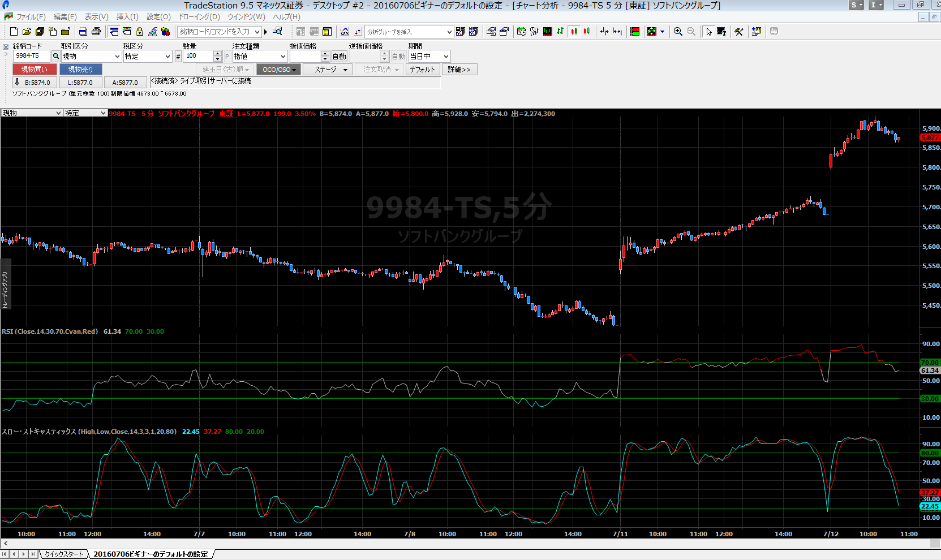Click the vertical トレーディングアプリ side tab
This screenshot has height=560, width=941.
(x=5, y=284)
